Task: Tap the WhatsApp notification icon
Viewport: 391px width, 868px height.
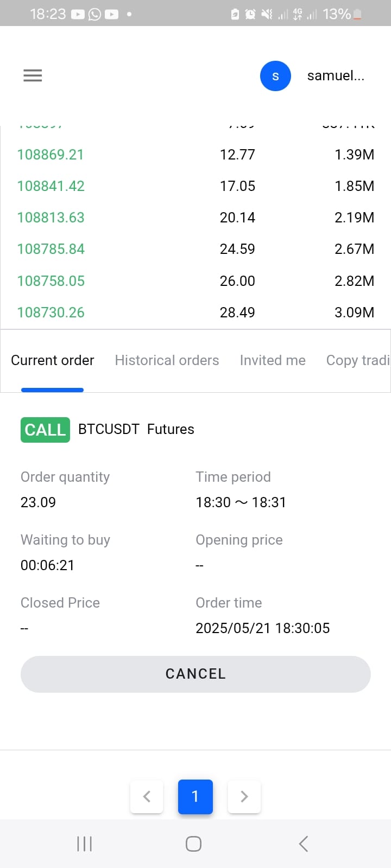Action: click(x=94, y=14)
